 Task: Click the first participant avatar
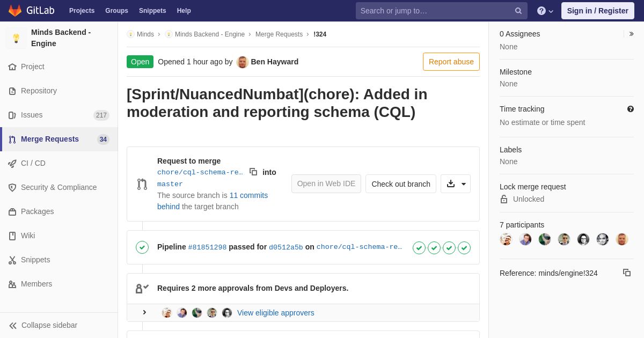pyautogui.click(x=506, y=239)
